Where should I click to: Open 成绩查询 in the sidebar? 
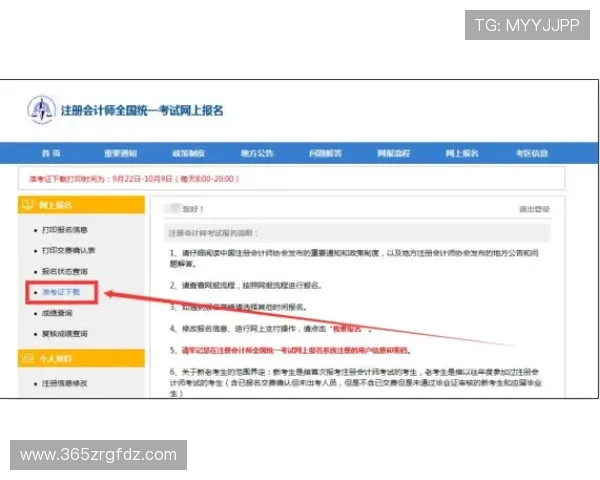click(x=57, y=313)
